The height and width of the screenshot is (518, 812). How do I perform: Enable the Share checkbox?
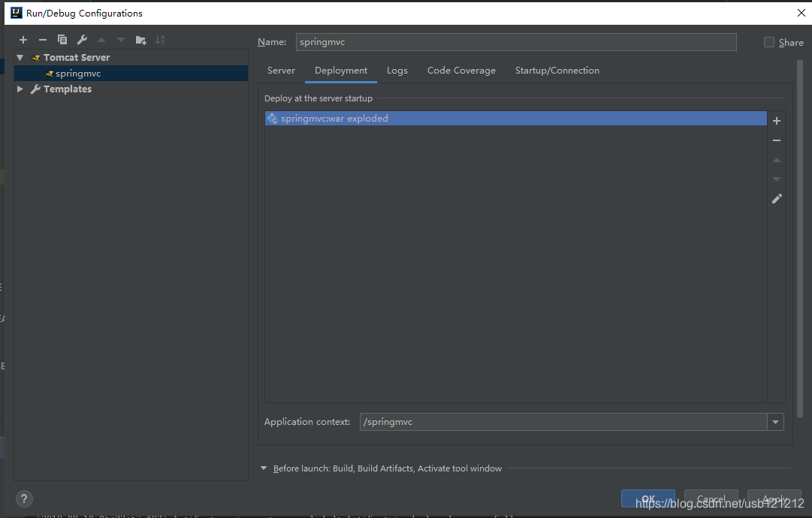coord(769,43)
